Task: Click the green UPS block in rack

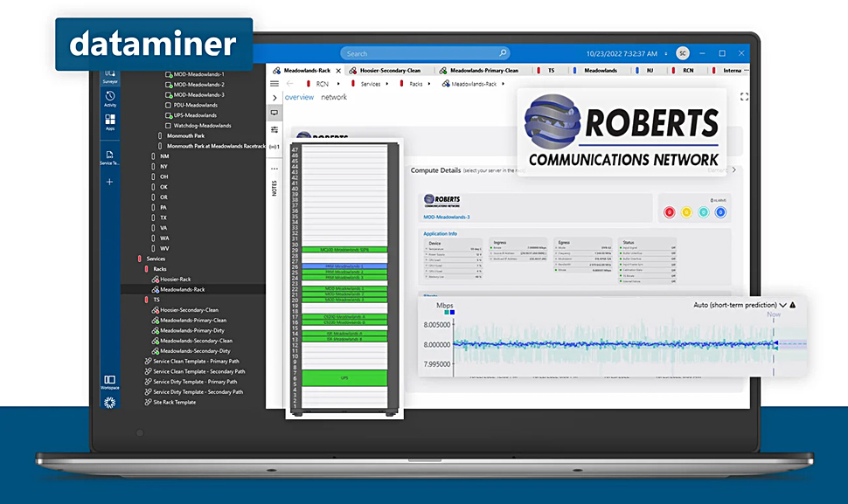Action: point(344,377)
